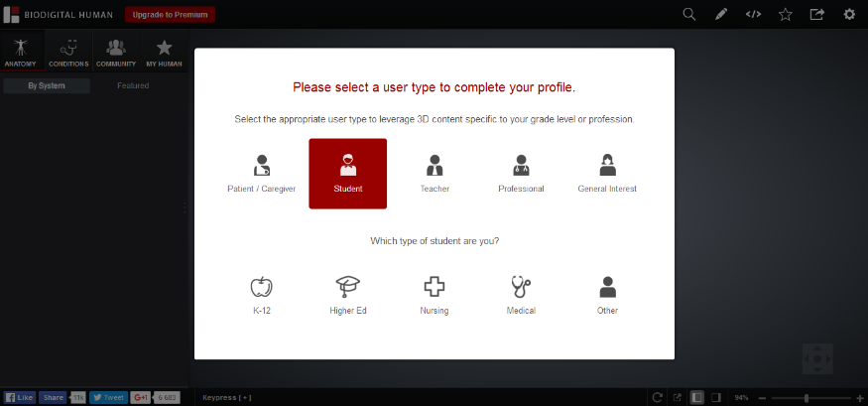Click the Facebook Share button
Screen dimensions: 868x406
click(54, 397)
